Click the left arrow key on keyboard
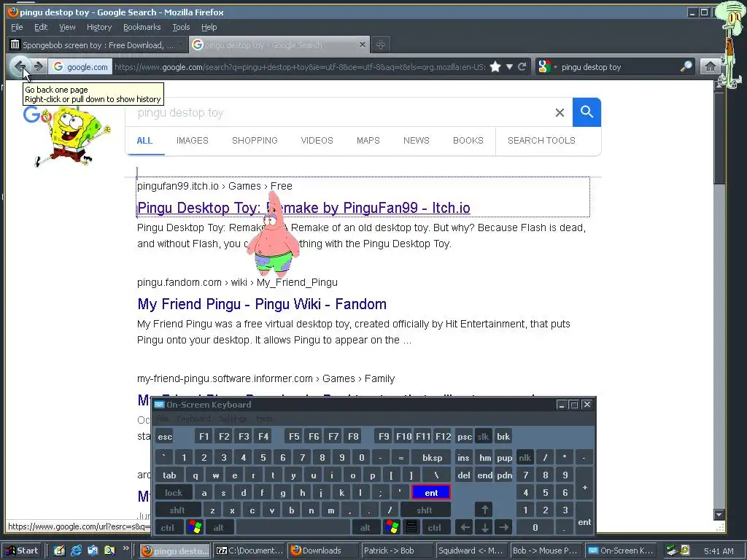Viewport: 747px width, 560px height. (465, 527)
